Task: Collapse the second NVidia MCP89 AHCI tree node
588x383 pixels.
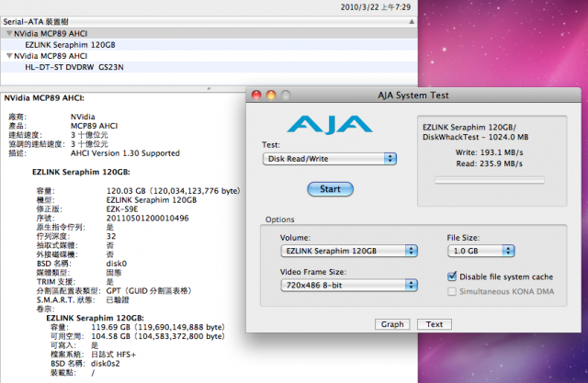Action: 9,56
